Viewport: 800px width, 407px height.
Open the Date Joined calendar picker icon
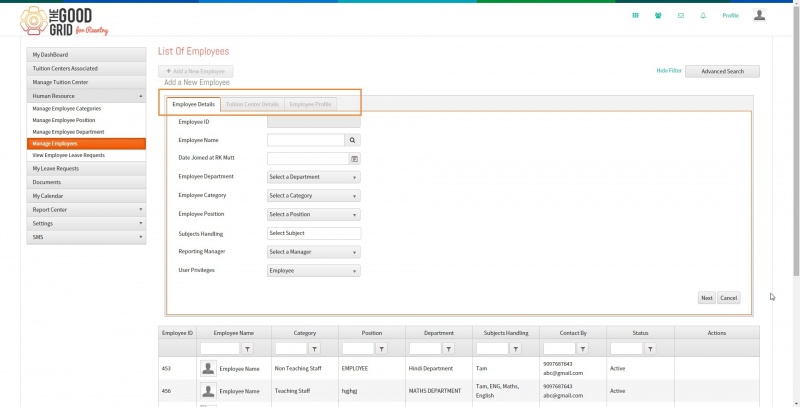[x=355, y=159]
